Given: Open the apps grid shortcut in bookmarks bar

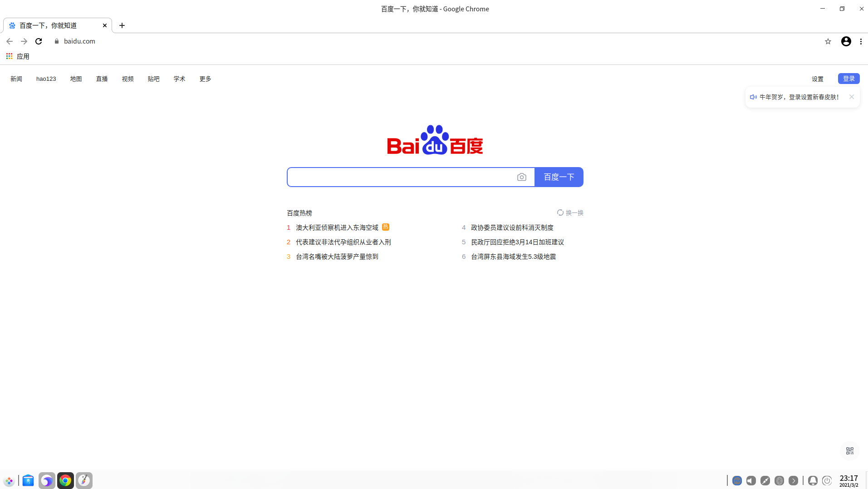Looking at the screenshot, I should [x=9, y=56].
